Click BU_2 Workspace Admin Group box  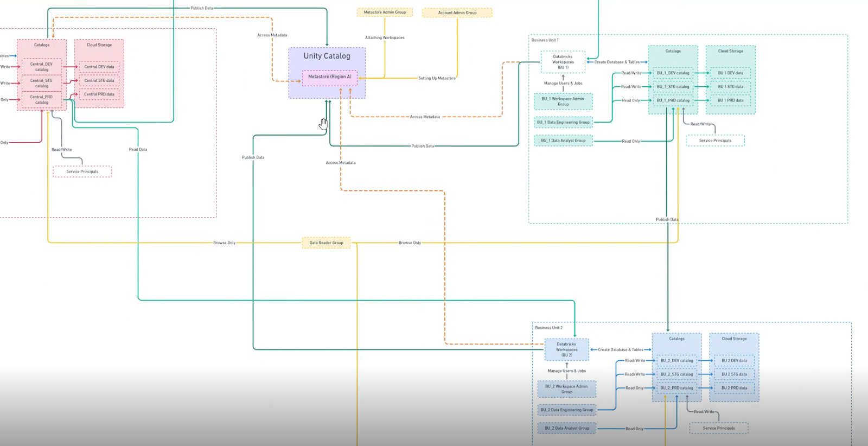point(566,389)
